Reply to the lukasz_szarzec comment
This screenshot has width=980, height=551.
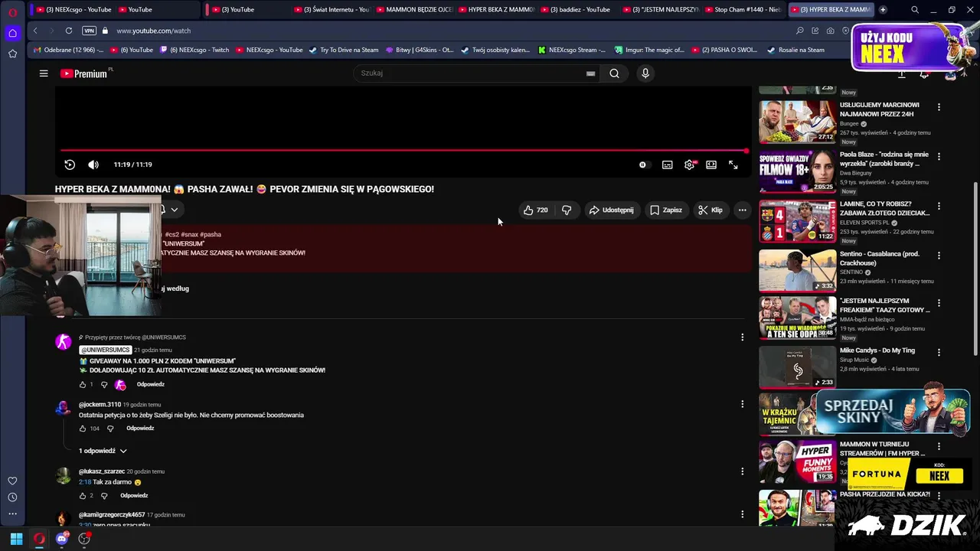point(134,496)
